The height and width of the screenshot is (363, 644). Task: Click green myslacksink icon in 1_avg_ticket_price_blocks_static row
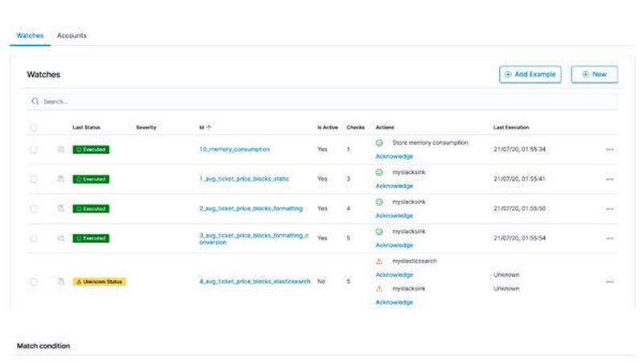coord(379,172)
